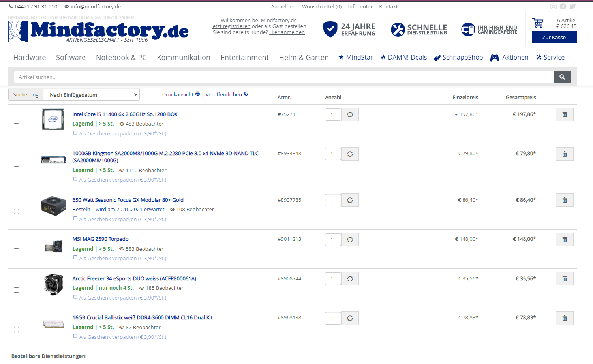The height and width of the screenshot is (364, 593).
Task: Remove Seasonic Focus GX via trash icon
Action: pyautogui.click(x=565, y=200)
